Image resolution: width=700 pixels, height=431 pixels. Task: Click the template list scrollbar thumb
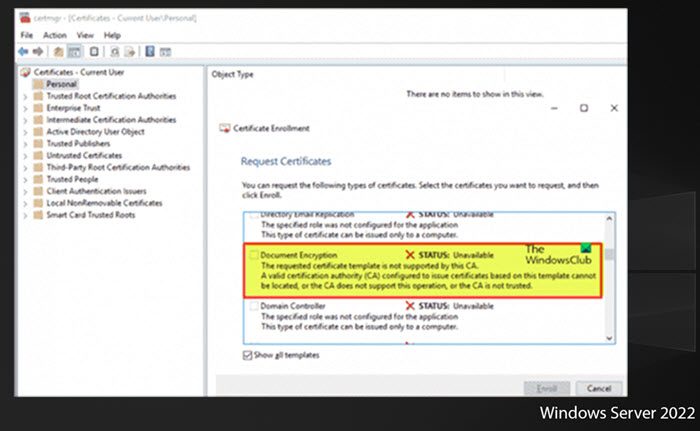point(609,254)
